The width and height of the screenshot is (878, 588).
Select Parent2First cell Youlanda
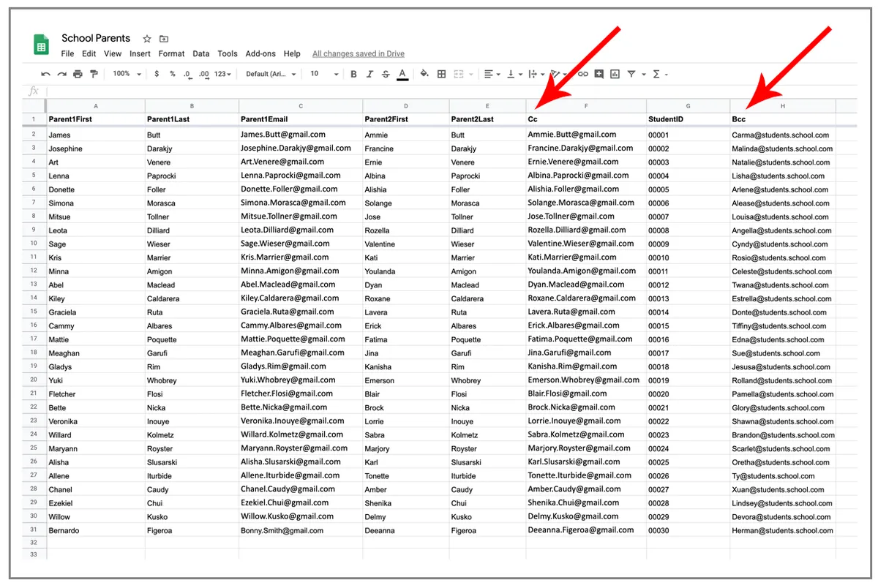(406, 271)
